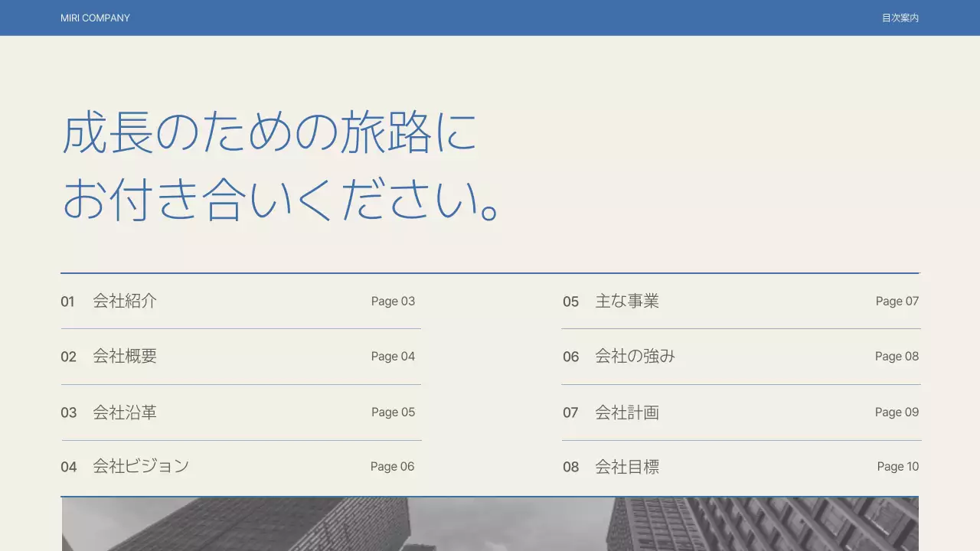
Task: Click the blue header bar
Action: pos(490,18)
